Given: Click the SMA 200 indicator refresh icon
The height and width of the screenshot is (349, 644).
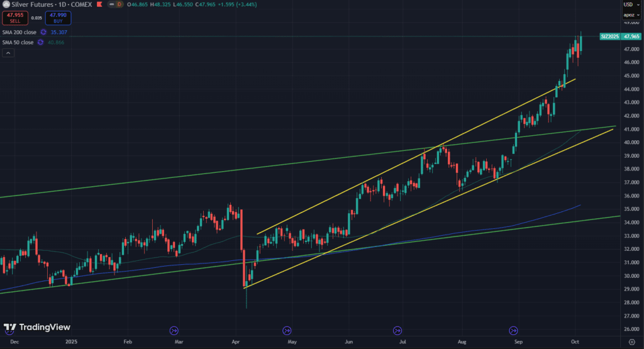Looking at the screenshot, I should (43, 31).
